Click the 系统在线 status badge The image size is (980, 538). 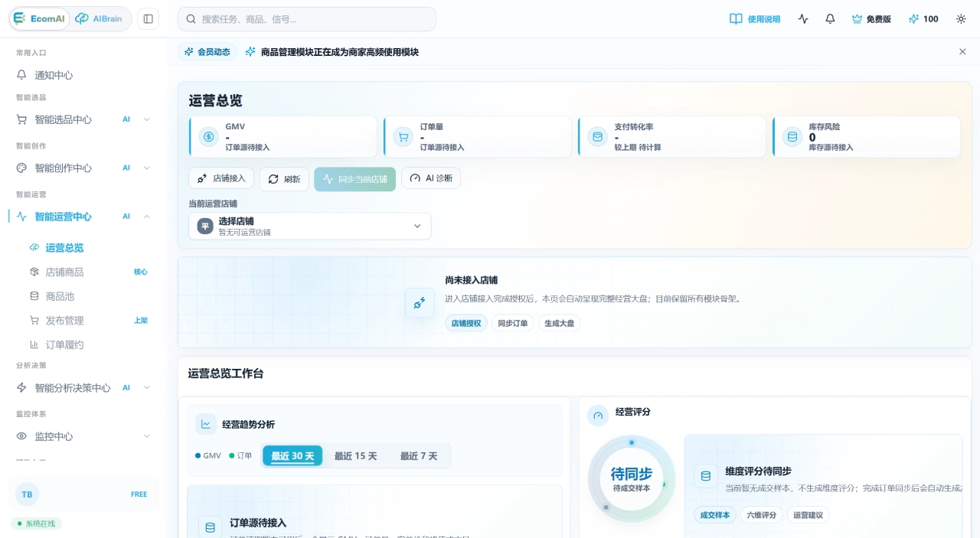[38, 524]
